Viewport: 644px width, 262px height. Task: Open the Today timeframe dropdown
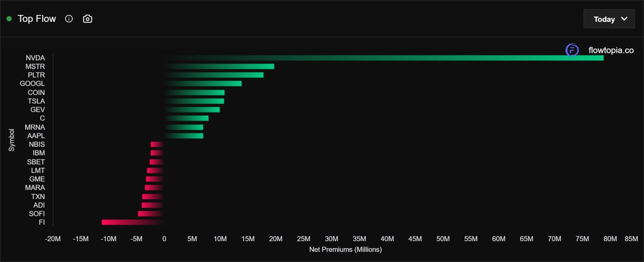tap(609, 19)
